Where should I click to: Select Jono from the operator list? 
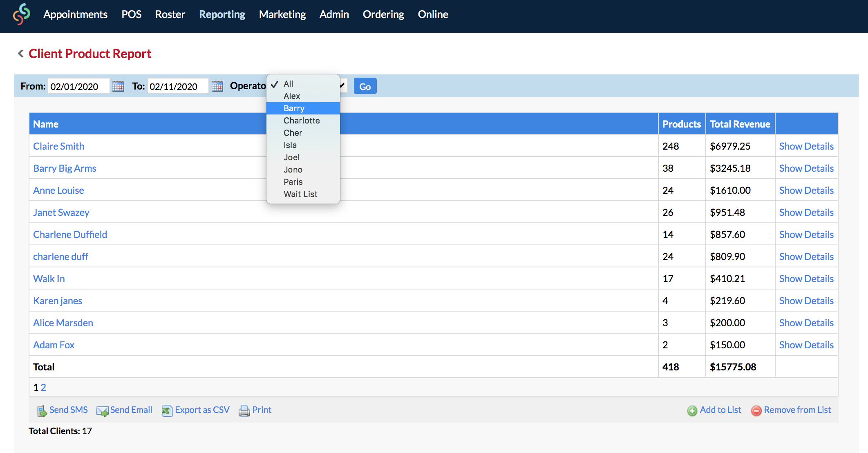[x=303, y=170]
